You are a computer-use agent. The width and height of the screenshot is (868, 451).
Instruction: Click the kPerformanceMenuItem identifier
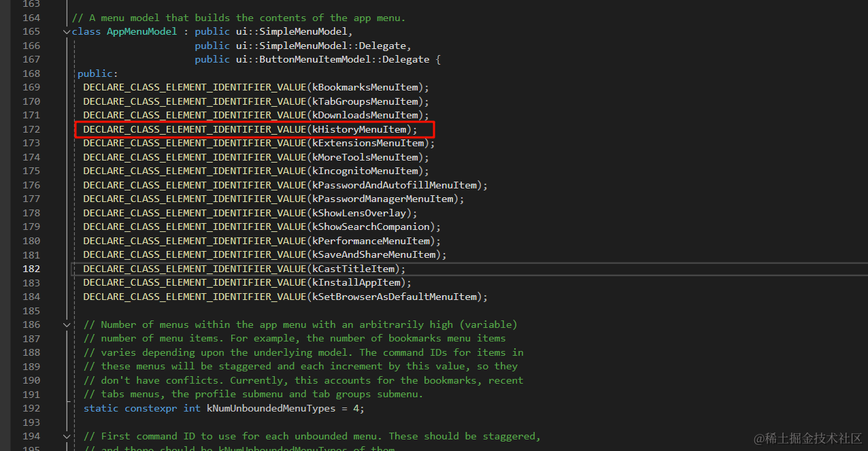coord(371,241)
